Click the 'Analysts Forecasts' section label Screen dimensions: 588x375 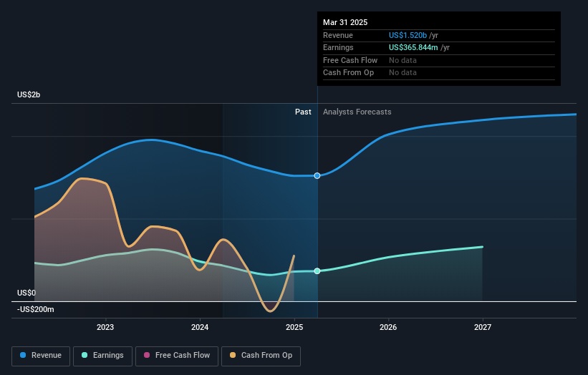tap(357, 112)
